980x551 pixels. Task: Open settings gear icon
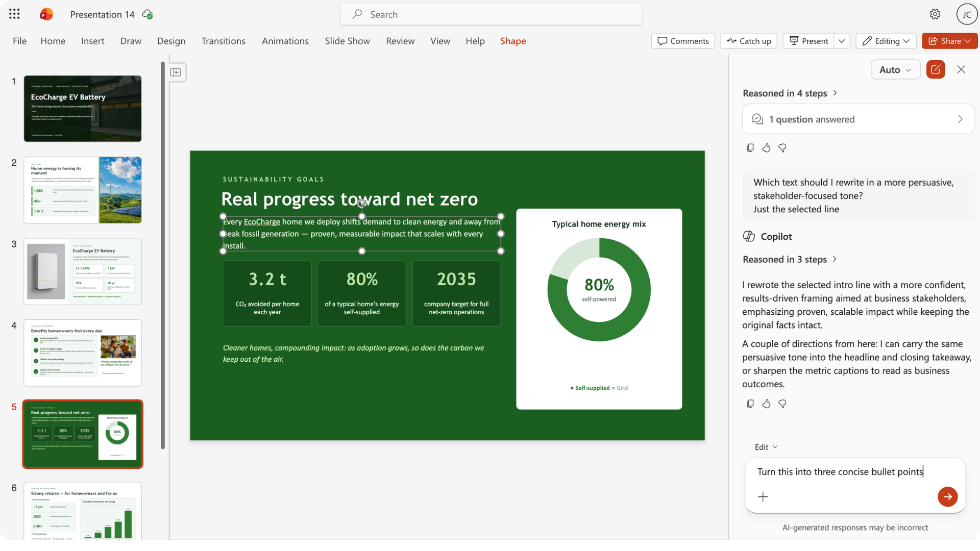[935, 14]
